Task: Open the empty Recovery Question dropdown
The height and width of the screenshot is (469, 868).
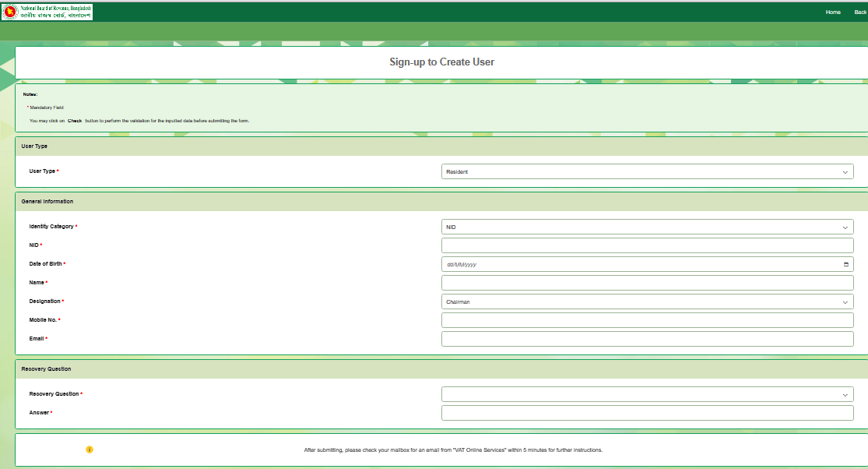Action: coord(647,394)
